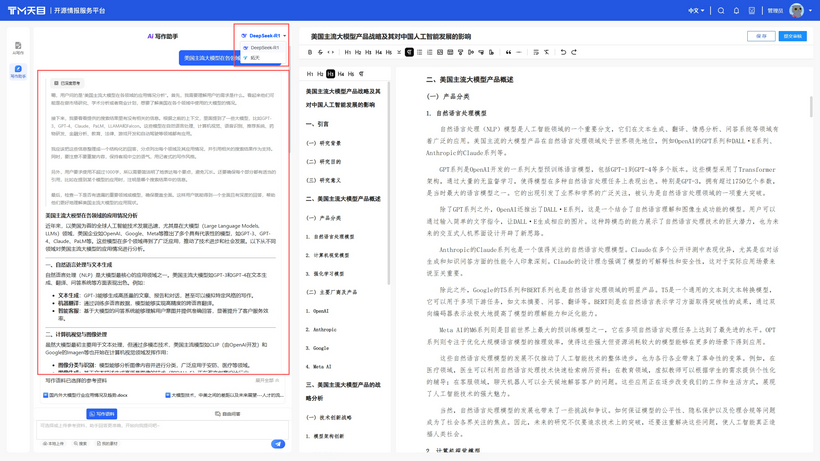Go to outline item (一) 技术创新战略
820x461 pixels.
pos(328,418)
